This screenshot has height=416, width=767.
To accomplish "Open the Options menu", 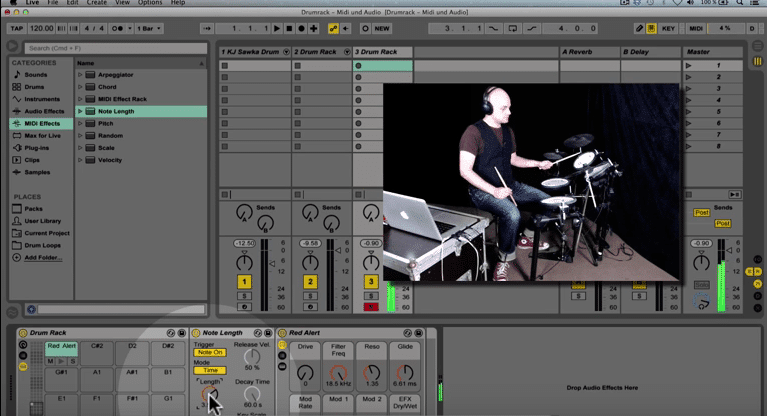I will (150, 3).
